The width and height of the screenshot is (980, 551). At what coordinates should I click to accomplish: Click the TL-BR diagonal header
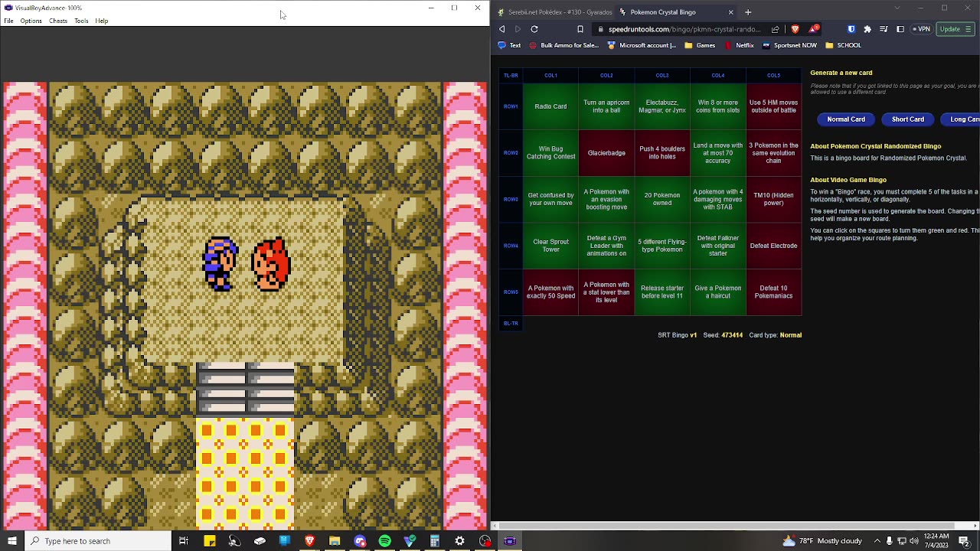click(x=511, y=76)
